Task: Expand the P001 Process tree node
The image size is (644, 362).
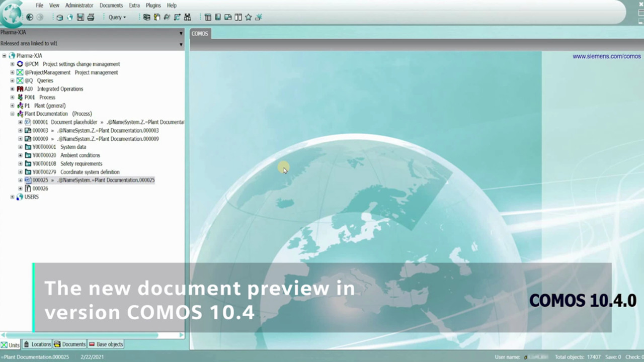Action: (12, 98)
